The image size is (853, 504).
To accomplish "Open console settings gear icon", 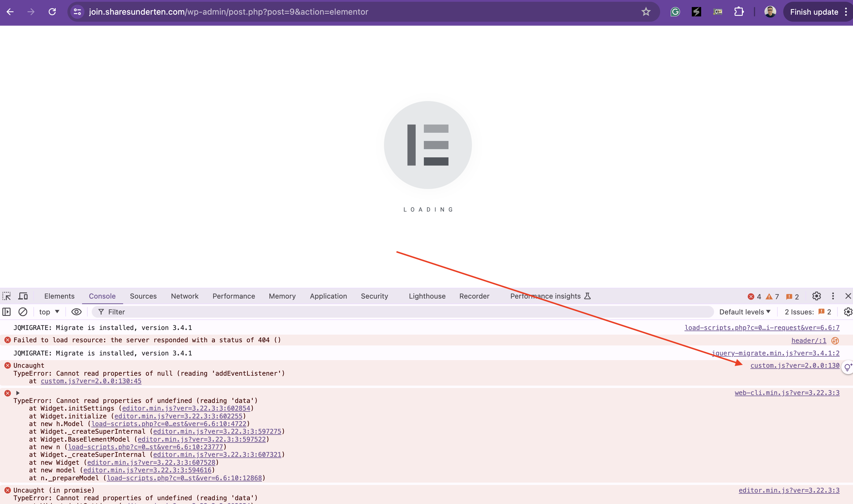I will coord(848,312).
